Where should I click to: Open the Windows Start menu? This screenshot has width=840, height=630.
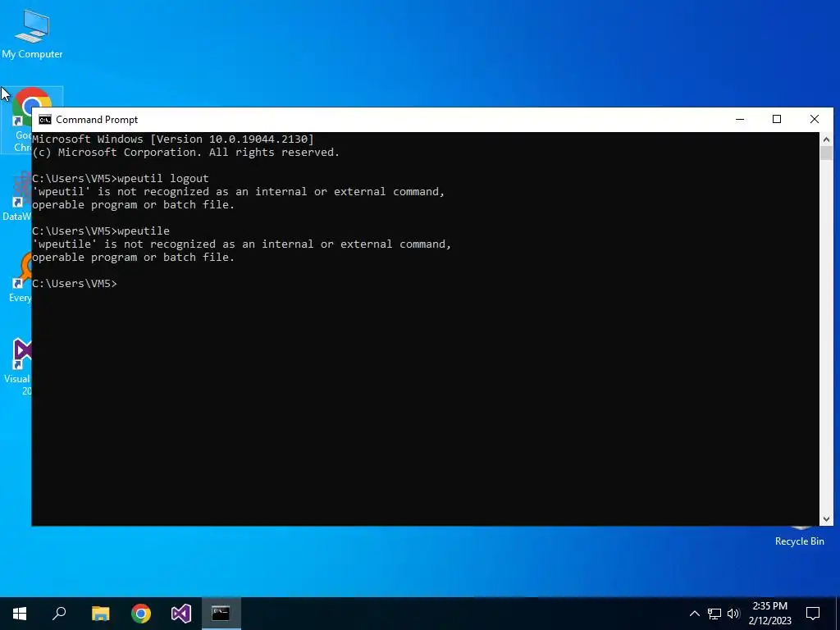20,614
